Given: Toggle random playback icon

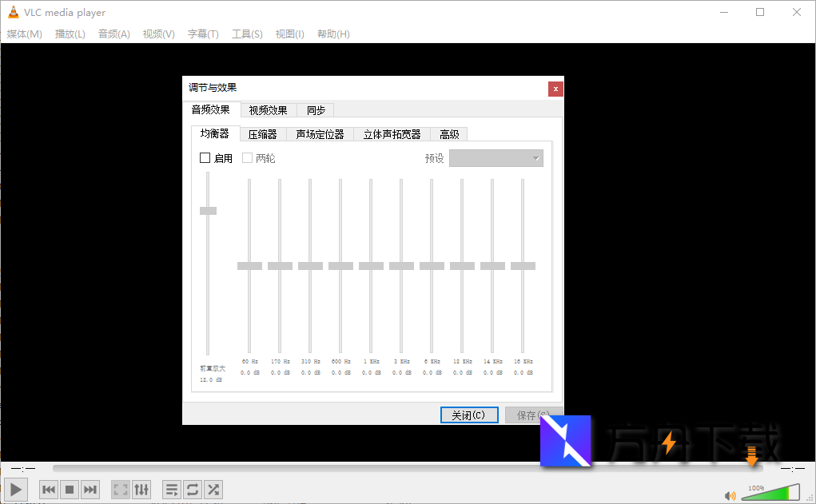Looking at the screenshot, I should click(x=213, y=489).
